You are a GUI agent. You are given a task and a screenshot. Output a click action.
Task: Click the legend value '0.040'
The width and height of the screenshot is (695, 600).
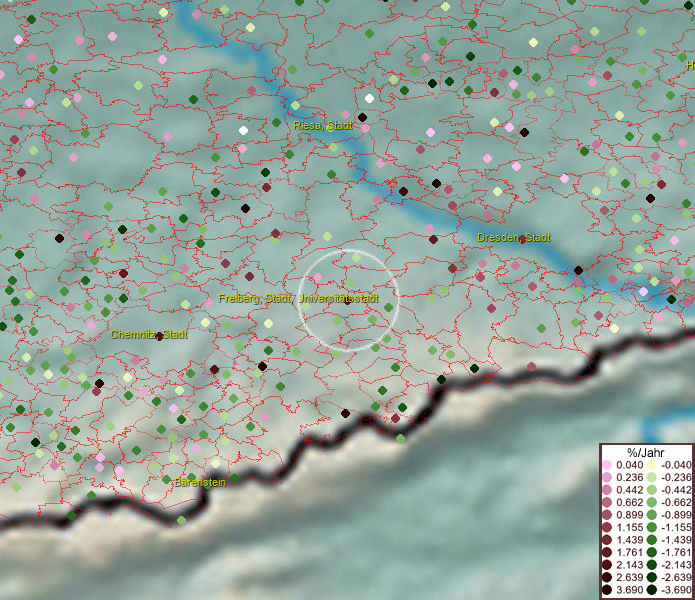click(629, 465)
